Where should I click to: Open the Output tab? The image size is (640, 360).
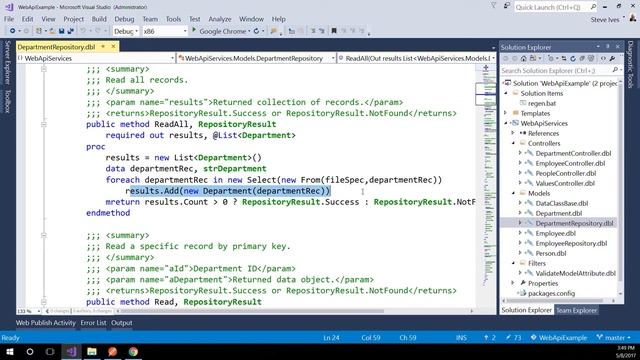[122, 322]
